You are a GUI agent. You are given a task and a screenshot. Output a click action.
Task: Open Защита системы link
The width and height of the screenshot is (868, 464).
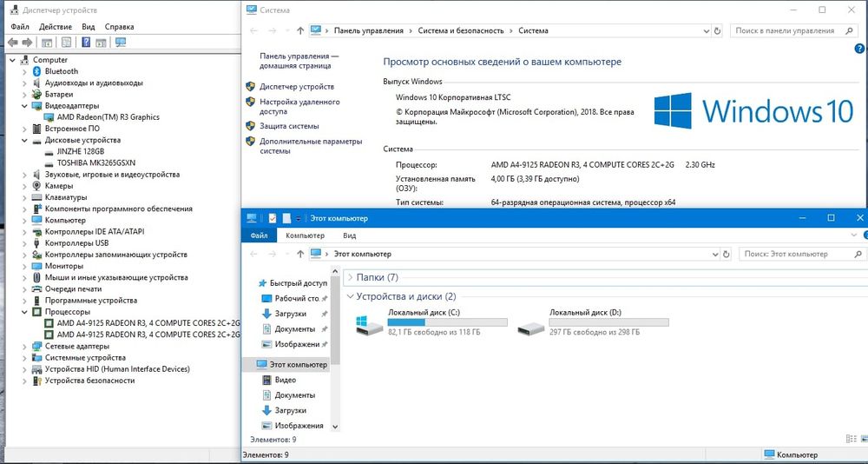[289, 126]
